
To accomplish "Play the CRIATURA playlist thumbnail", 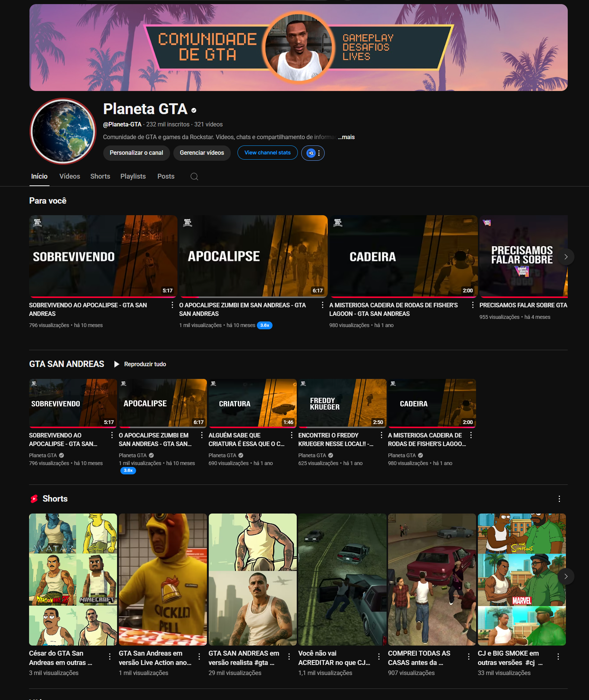I will (253, 403).
